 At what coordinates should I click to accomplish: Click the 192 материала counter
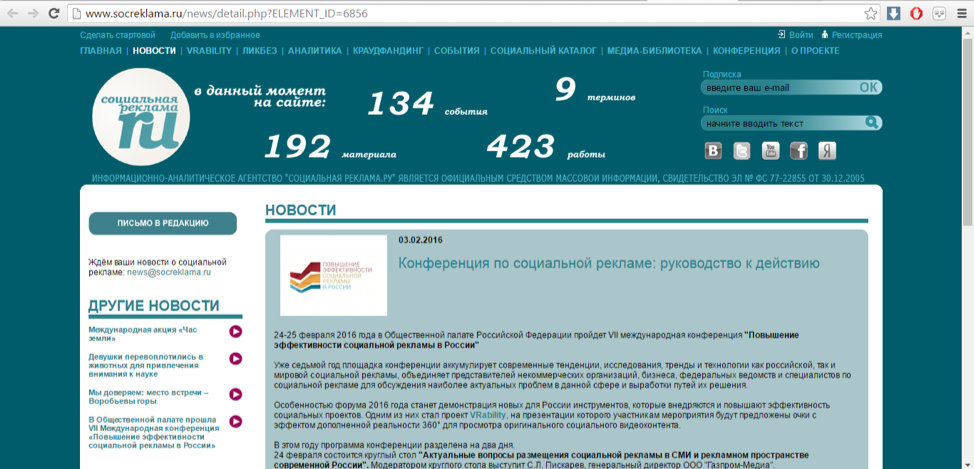[330, 147]
